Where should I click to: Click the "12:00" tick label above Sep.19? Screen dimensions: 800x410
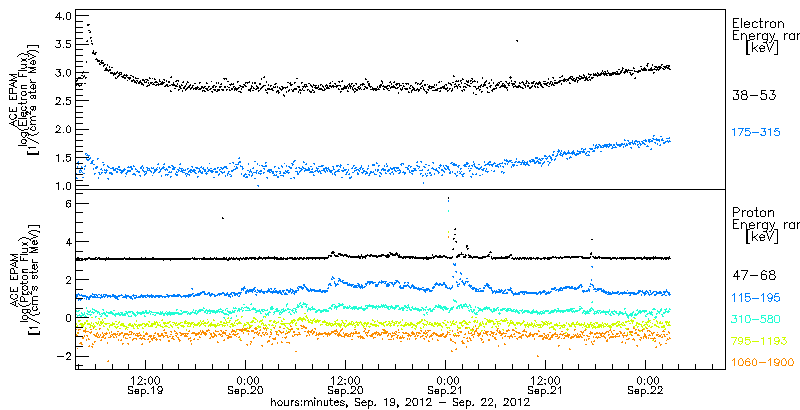click(145, 380)
